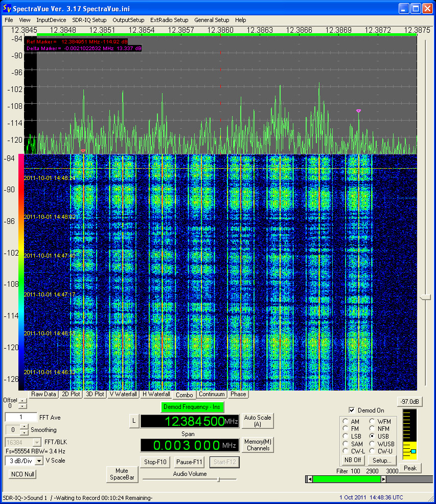Switch to the H Waterfall tab

pos(156,394)
